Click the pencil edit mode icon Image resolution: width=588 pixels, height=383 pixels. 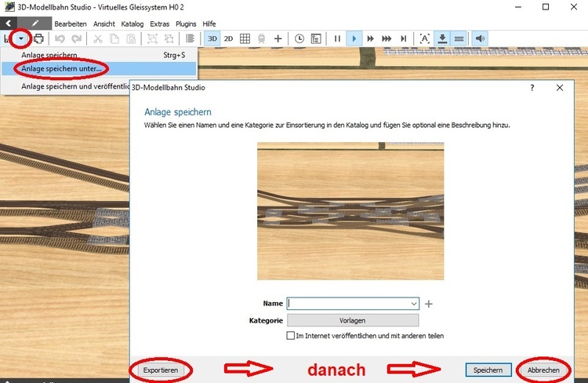34,24
